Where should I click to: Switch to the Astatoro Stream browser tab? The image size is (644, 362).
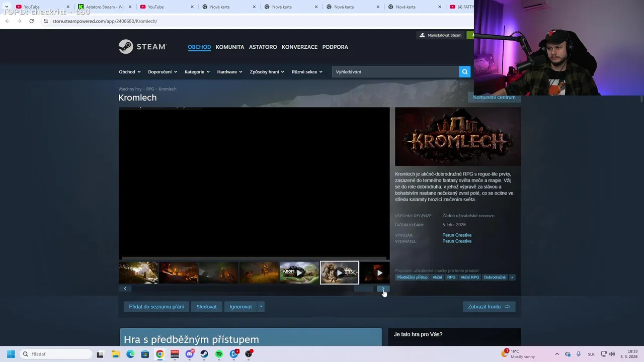(x=105, y=7)
